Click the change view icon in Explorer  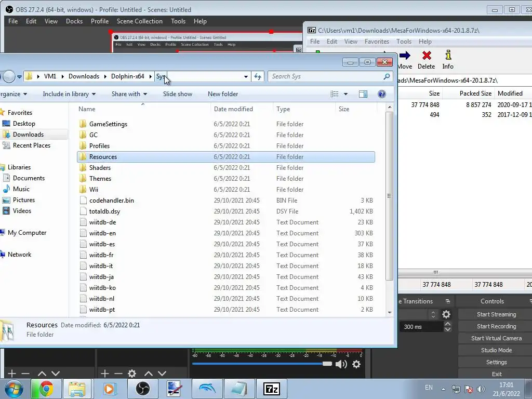pyautogui.click(x=335, y=94)
